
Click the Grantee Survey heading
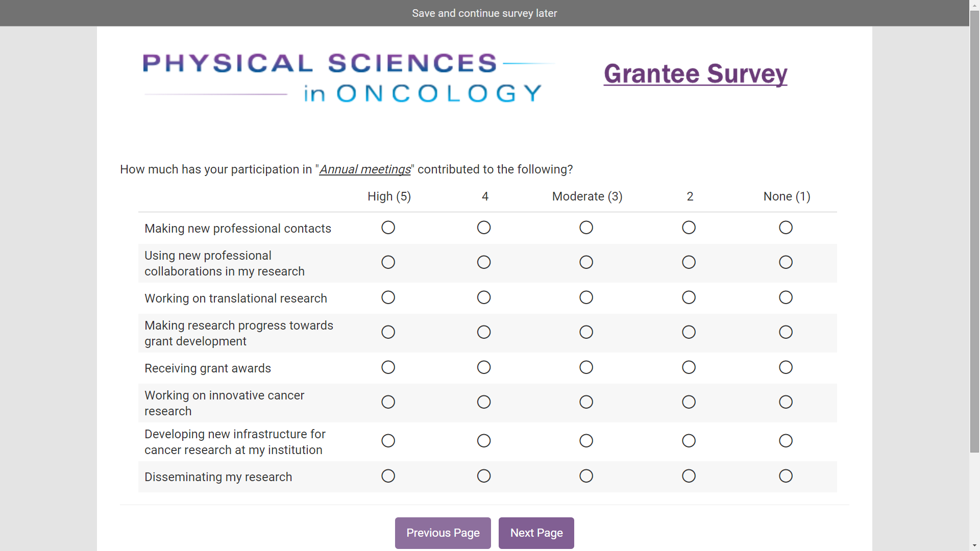695,74
